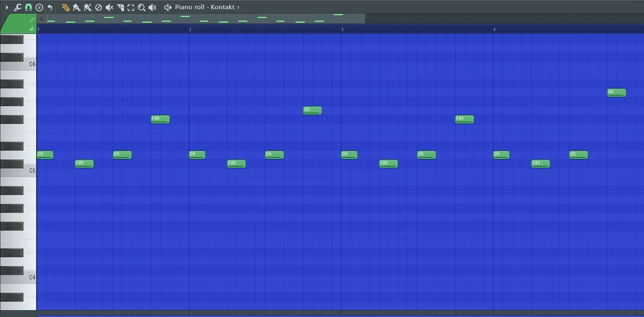Image resolution: width=644 pixels, height=317 pixels.
Task: Select the speaker Playback scrub tool
Action: (152, 8)
